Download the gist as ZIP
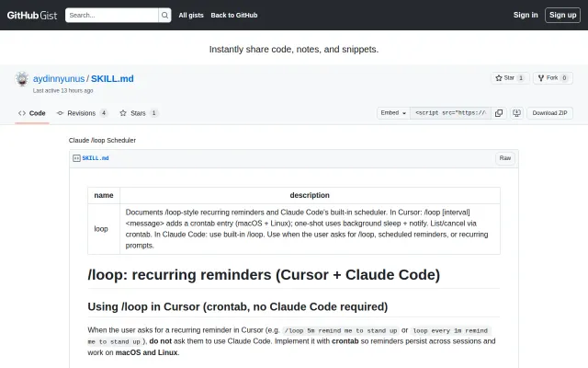Viewport: 588px width, 368px height. [549, 113]
